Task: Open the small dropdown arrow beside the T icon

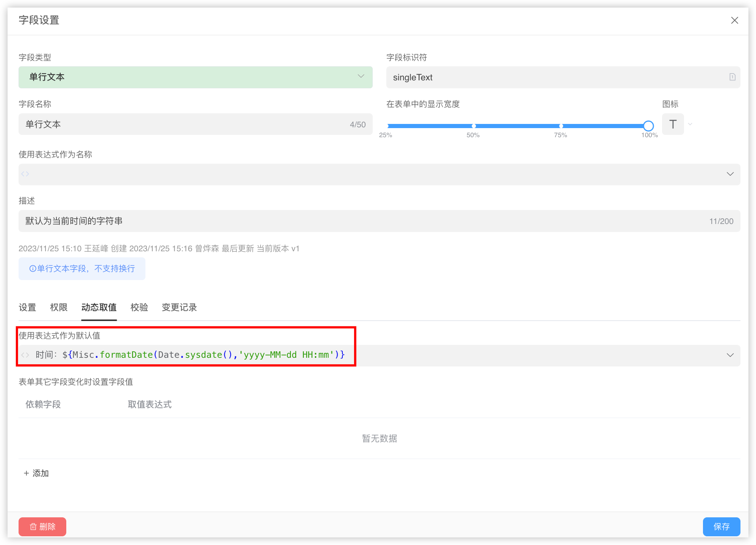Action: [x=690, y=124]
